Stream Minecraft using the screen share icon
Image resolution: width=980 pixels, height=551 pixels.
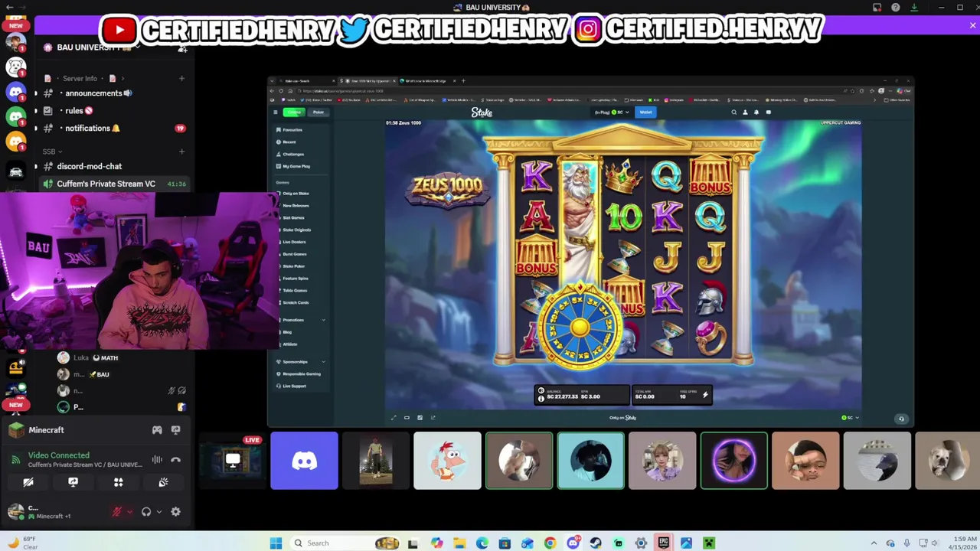(175, 430)
